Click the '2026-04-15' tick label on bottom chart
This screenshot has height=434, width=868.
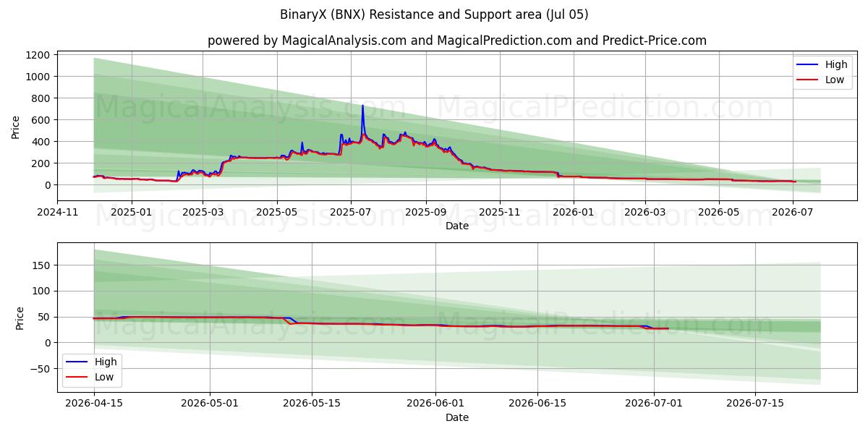coord(93,405)
